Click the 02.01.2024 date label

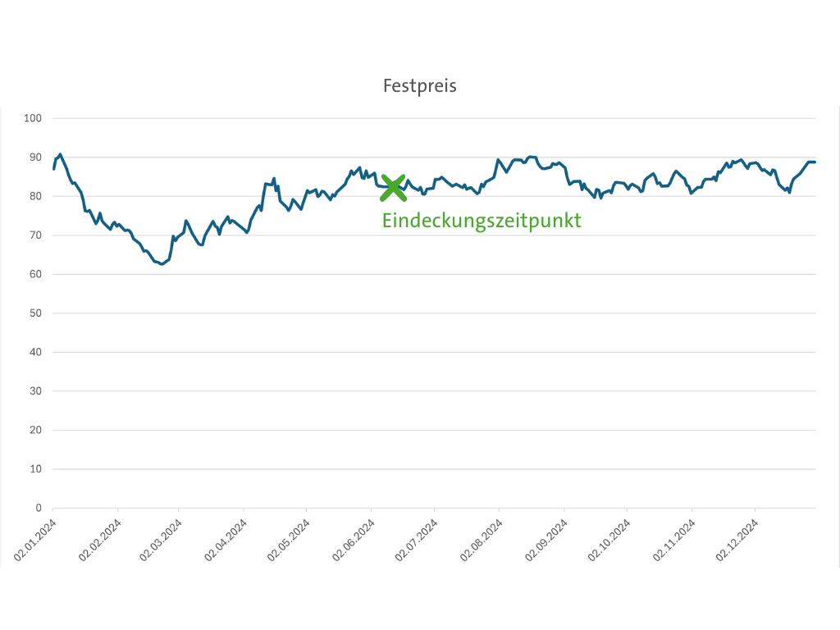(x=35, y=538)
